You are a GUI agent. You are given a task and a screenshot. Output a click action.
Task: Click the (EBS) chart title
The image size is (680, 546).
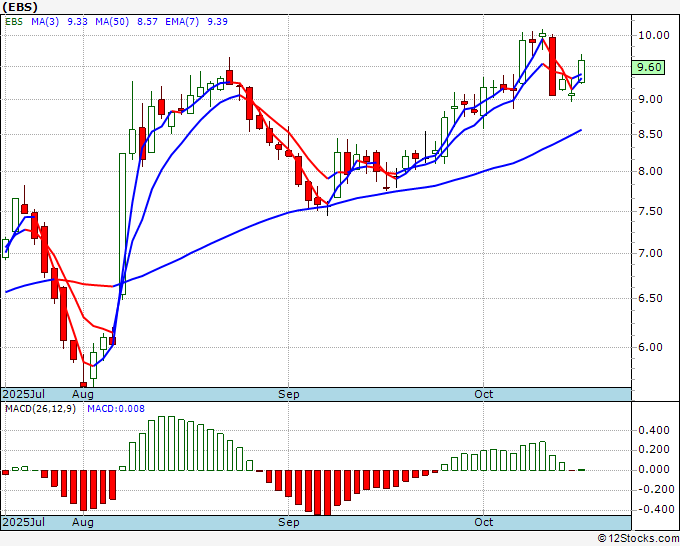20,7
